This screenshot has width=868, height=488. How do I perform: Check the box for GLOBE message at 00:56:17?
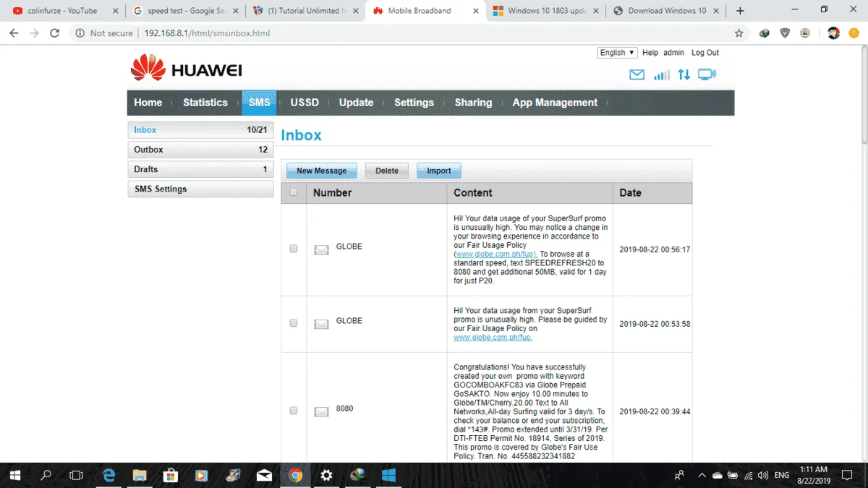[293, 248]
